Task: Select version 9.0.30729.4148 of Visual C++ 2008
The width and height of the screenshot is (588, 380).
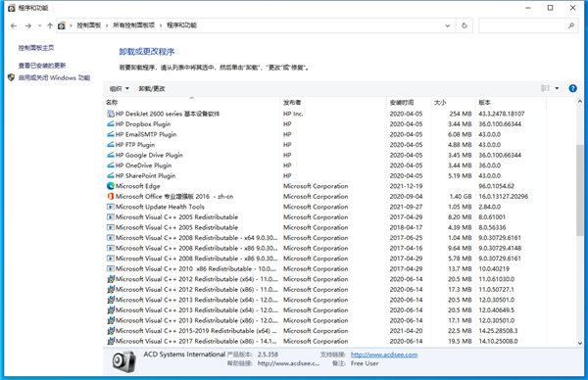Action: pyautogui.click(x=500, y=248)
